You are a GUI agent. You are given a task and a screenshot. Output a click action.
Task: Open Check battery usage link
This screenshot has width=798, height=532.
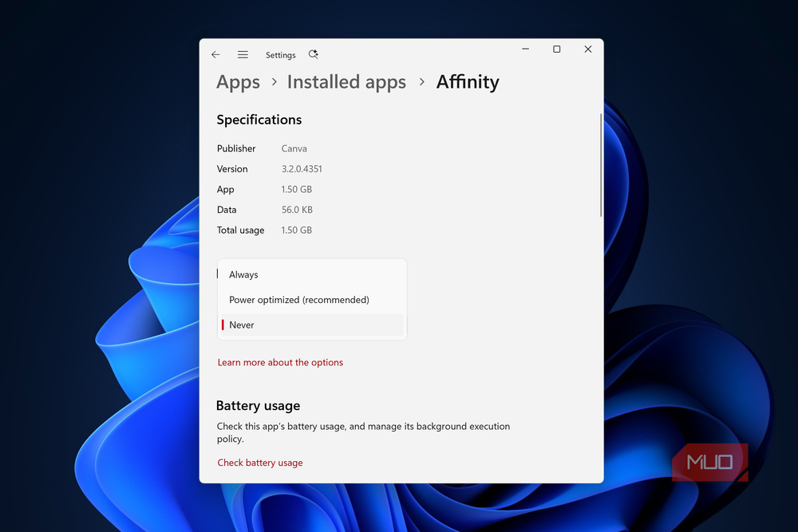tap(260, 463)
